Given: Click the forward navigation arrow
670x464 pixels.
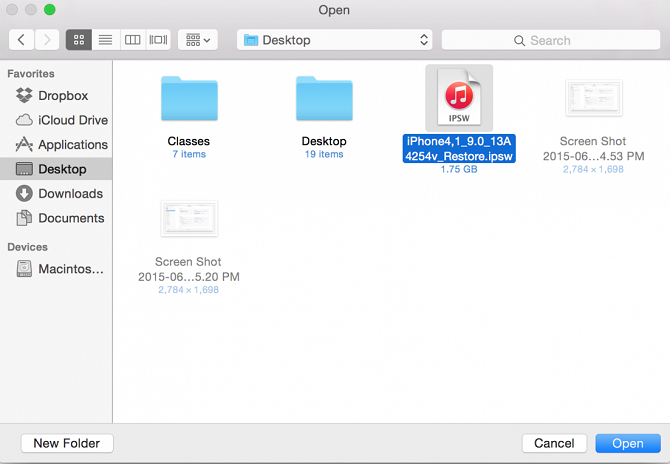Looking at the screenshot, I should pyautogui.click(x=47, y=40).
